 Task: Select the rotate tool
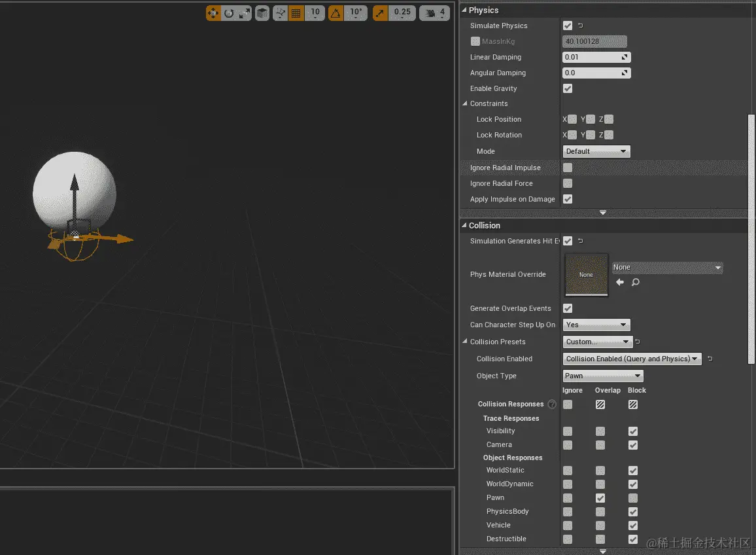coord(229,13)
